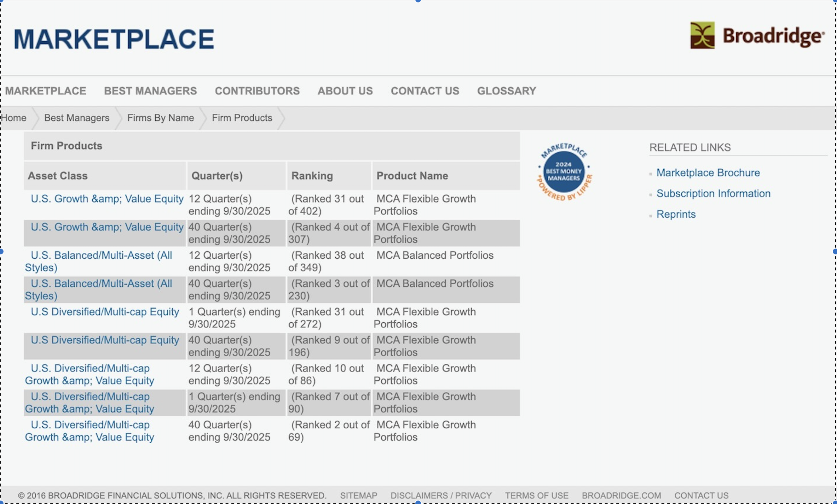Open the Best Managers menu item

(150, 91)
